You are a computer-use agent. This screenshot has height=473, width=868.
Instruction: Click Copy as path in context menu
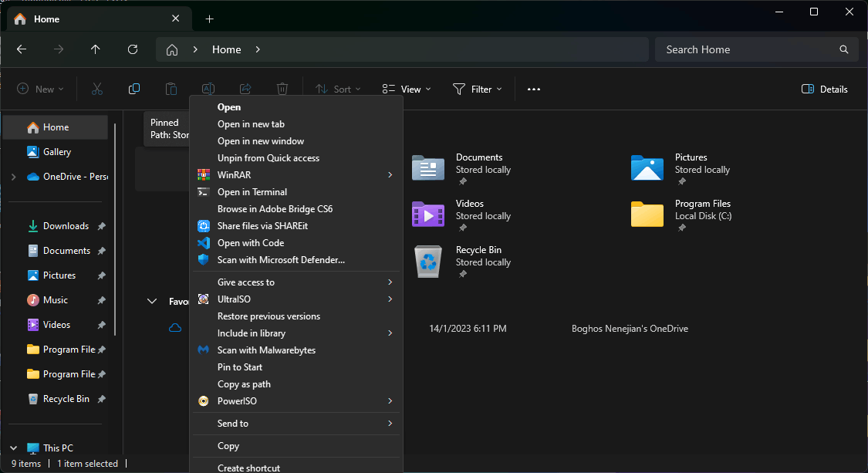(x=244, y=384)
